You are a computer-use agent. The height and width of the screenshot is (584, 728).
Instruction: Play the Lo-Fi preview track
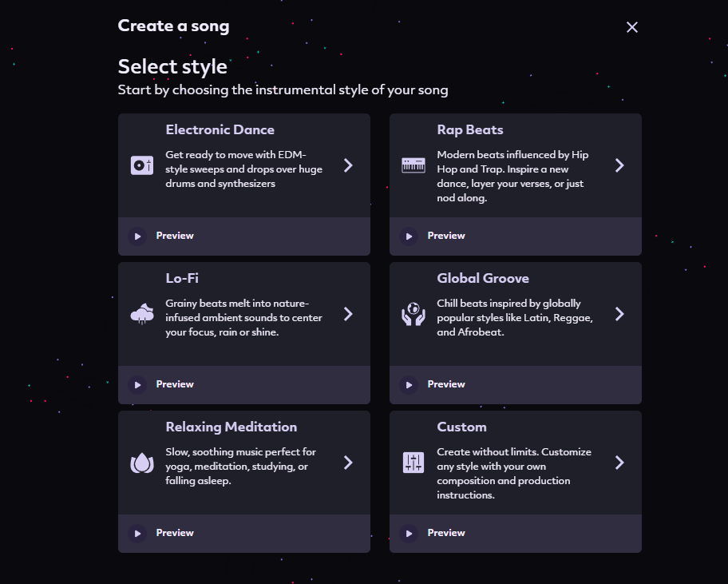[137, 385]
